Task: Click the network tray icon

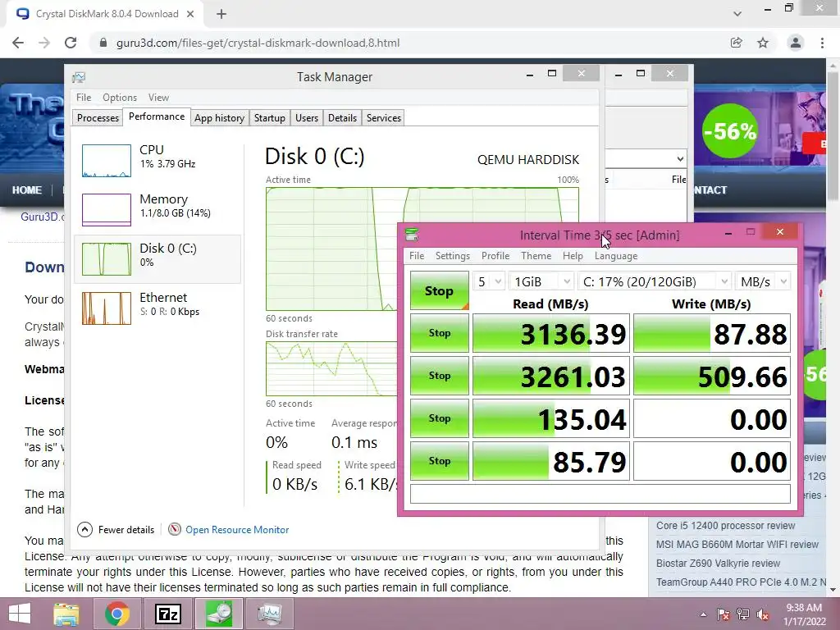Action: [x=743, y=614]
